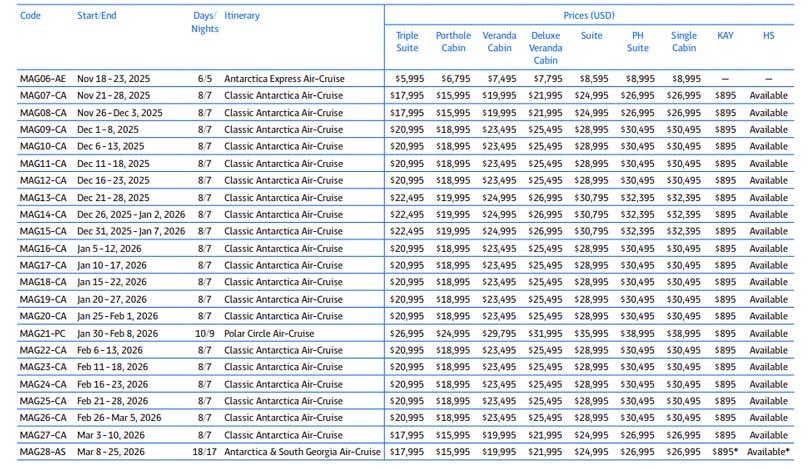The height and width of the screenshot is (468, 810).
Task: Select code MAG26-CA
Action: [43, 417]
